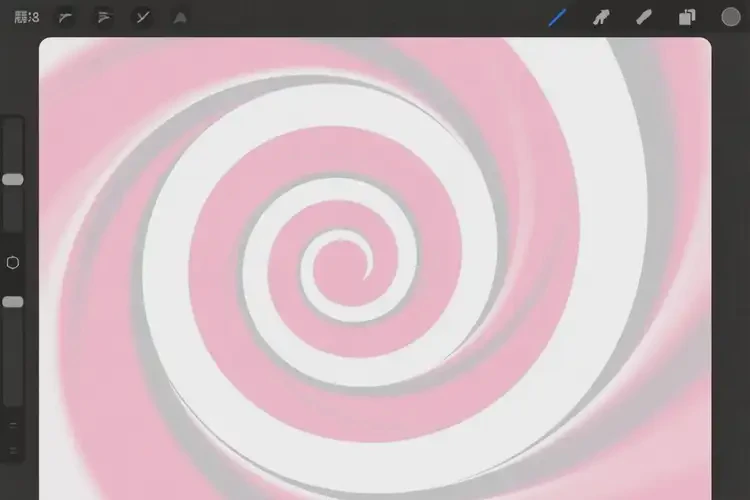Activate the Selection tool
Screen dimensions: 750x500
click(142, 17)
